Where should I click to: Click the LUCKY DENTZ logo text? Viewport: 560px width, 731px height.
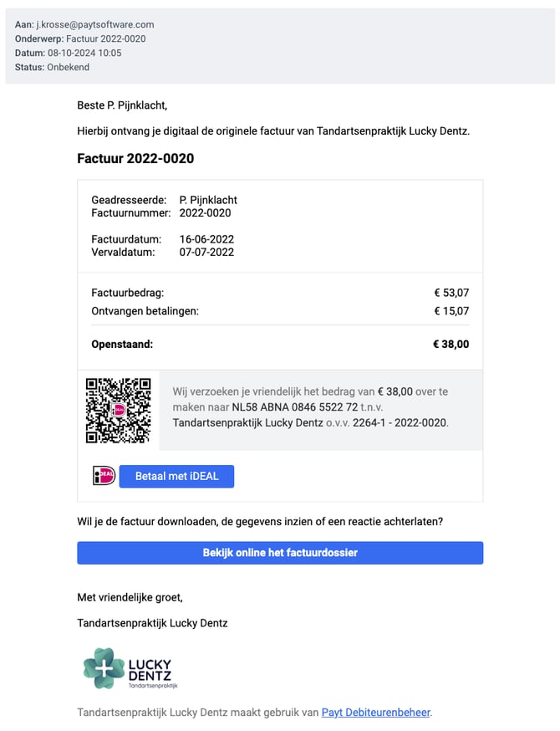(x=150, y=670)
